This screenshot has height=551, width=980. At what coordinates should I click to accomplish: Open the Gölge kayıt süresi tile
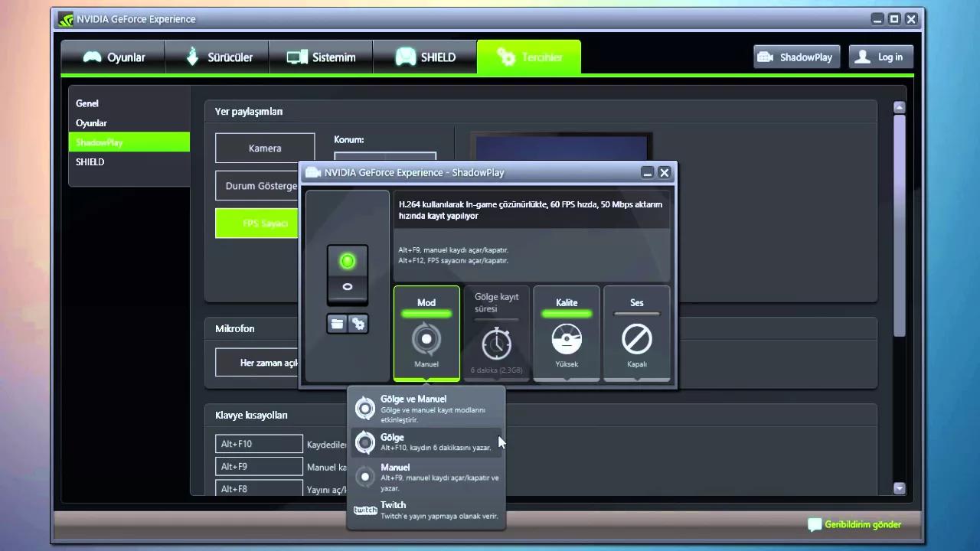[x=496, y=333]
